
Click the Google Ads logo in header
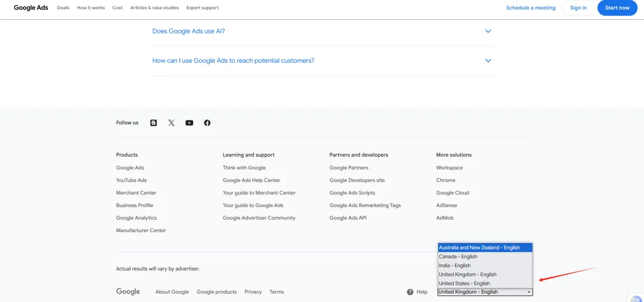(x=31, y=8)
